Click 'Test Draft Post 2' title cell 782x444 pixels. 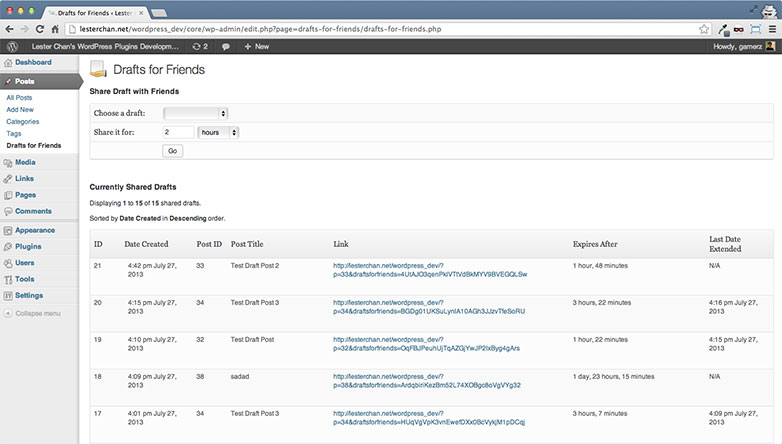255,266
